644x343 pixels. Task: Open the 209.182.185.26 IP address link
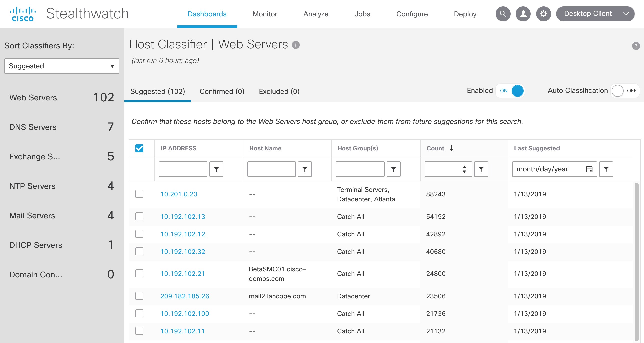click(185, 296)
